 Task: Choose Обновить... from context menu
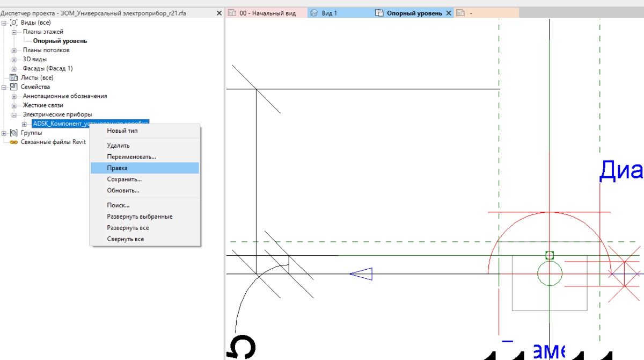pos(145,190)
